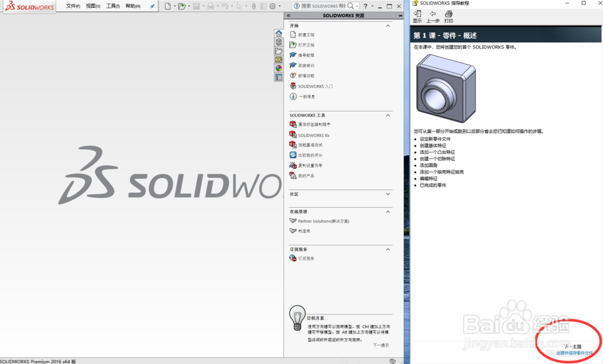Click the camera part thumbnail in tutorial
Screen dimensions: 603x364
coord(446,89)
